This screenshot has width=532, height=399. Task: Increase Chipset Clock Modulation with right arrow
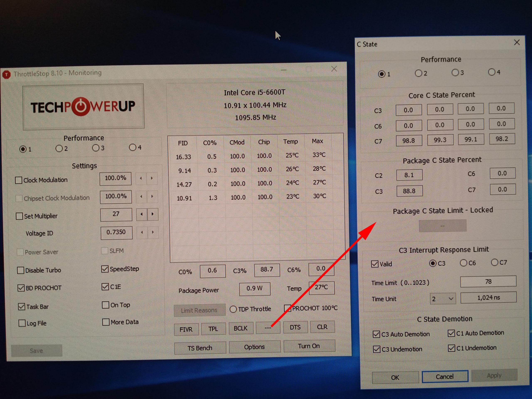(152, 196)
